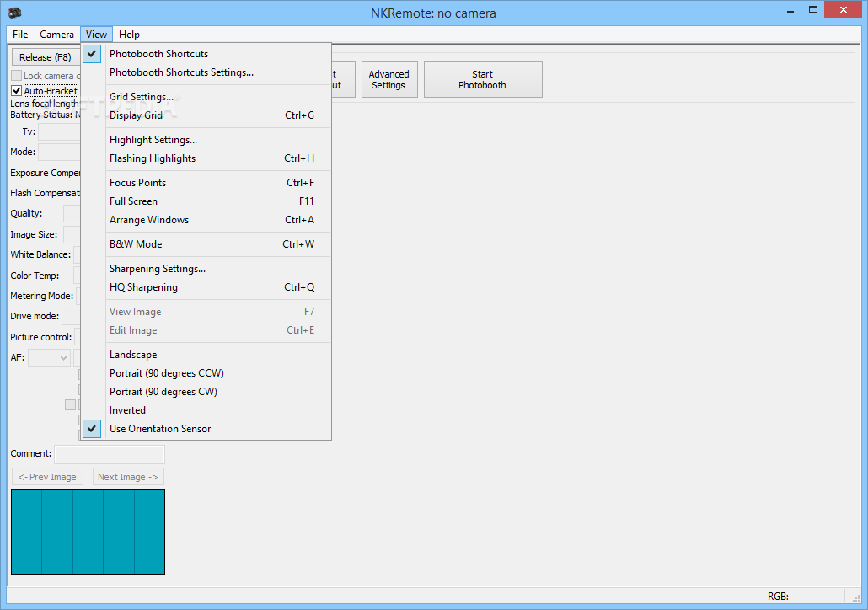Open Photobooth Shortcuts Settings

pyautogui.click(x=206, y=72)
